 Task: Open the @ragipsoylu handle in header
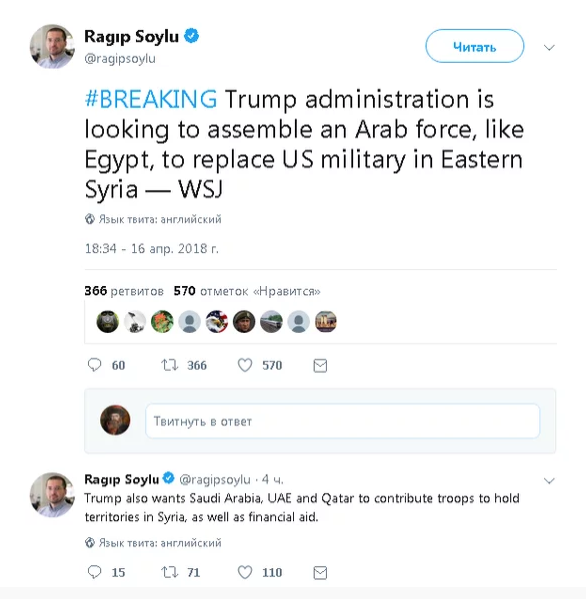click(x=120, y=58)
